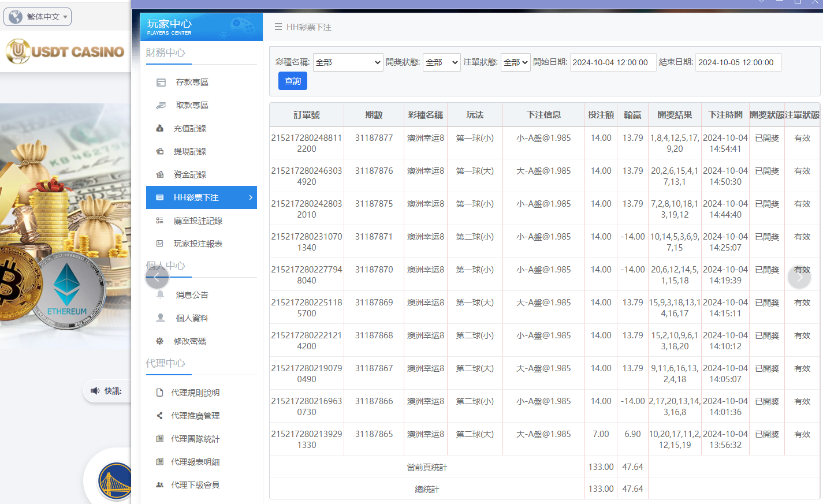Click the 消息公告 bell icon

(159, 295)
